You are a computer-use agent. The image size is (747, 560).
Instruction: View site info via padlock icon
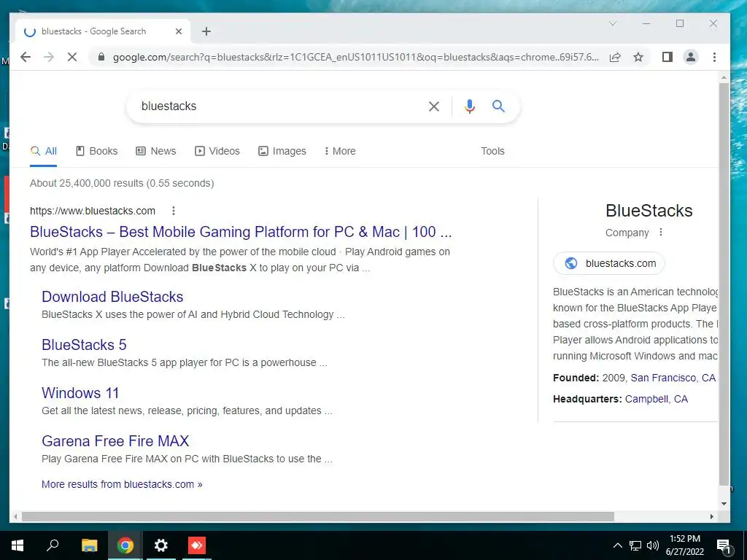pos(101,57)
